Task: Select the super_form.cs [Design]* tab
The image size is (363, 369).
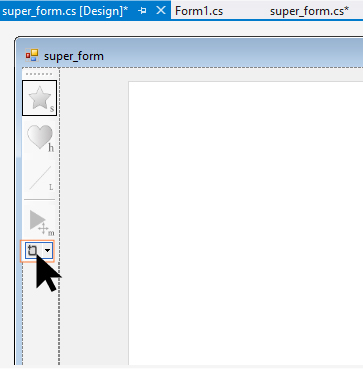Action: click(x=65, y=11)
